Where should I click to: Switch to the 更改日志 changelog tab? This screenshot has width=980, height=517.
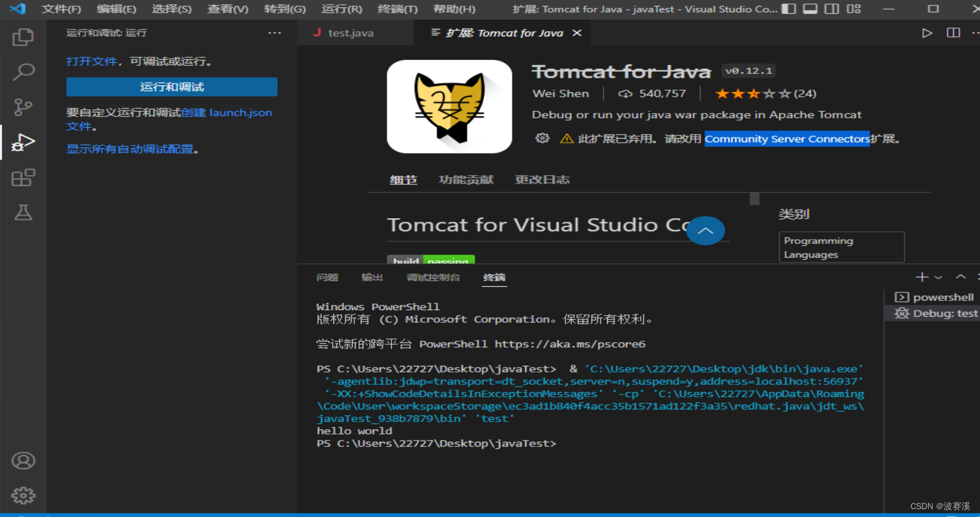(x=543, y=180)
